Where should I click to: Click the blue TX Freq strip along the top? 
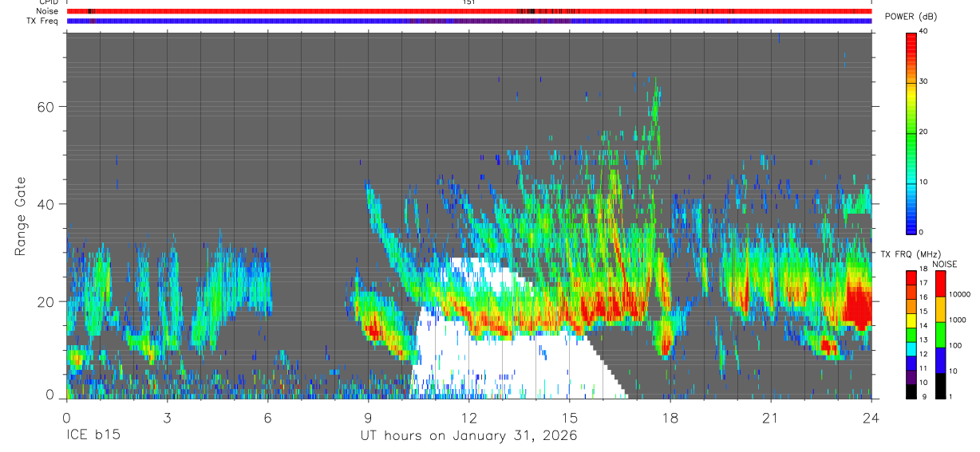pyautogui.click(x=468, y=21)
